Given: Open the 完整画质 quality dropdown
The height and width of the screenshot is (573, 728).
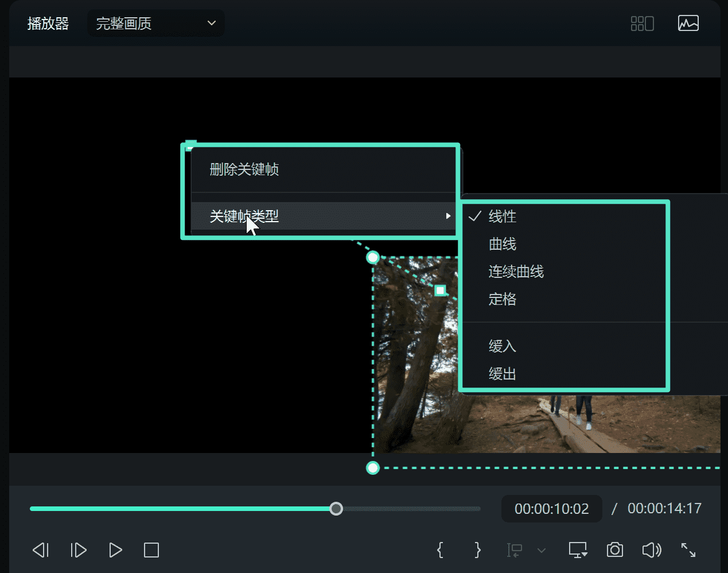Looking at the screenshot, I should coord(155,23).
